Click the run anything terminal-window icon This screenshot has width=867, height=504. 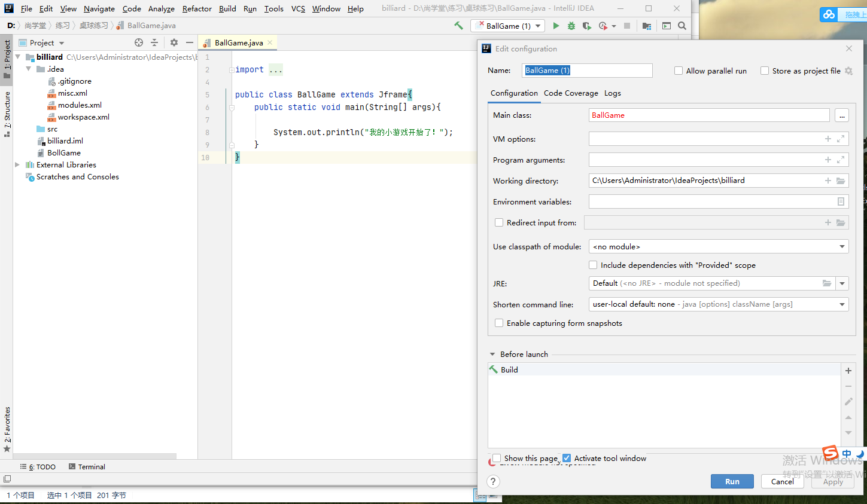tap(667, 26)
